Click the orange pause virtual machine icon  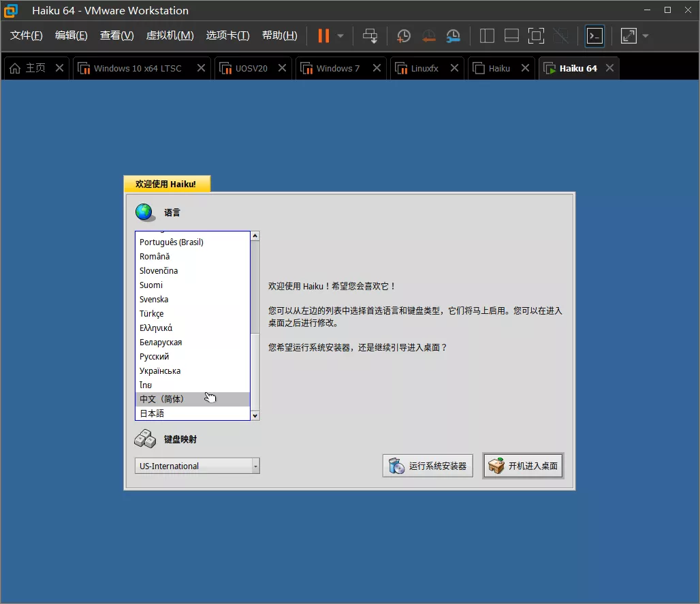(x=323, y=35)
